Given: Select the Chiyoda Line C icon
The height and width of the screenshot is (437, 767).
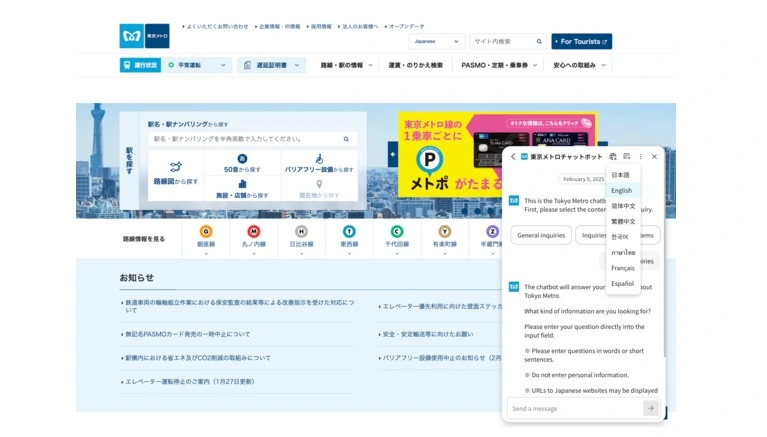Looking at the screenshot, I should [397, 231].
